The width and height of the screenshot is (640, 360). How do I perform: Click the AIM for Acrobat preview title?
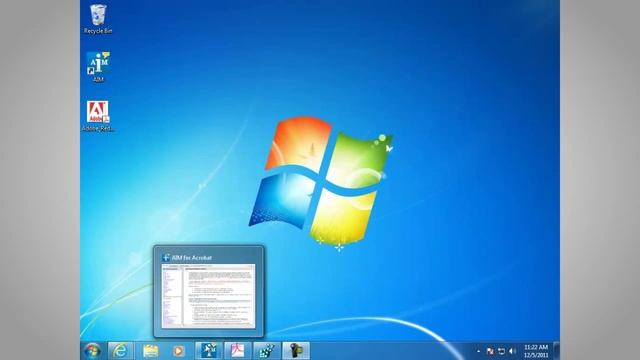[192, 258]
